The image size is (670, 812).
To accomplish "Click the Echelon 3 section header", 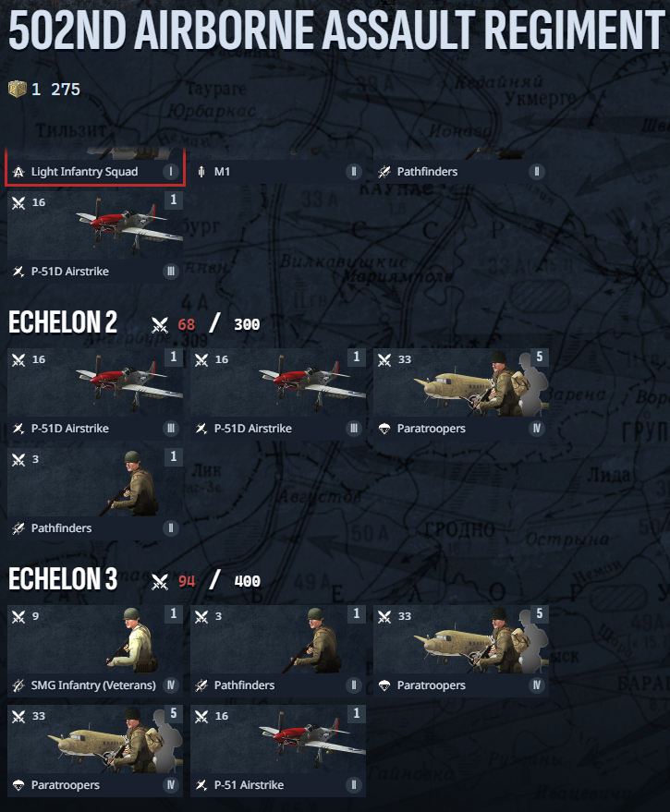I will 63,578.
